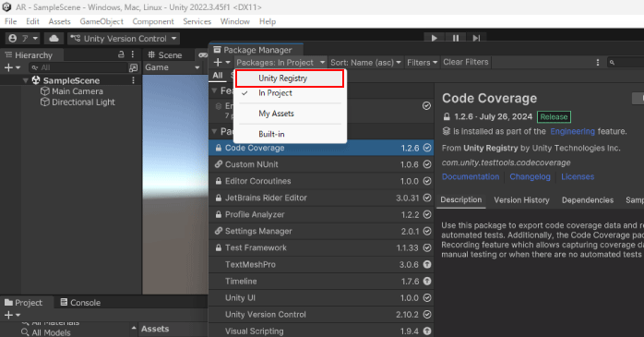Select the Custom NUnit package row
Image resolution: width=644 pixels, height=337 pixels.
click(321, 164)
